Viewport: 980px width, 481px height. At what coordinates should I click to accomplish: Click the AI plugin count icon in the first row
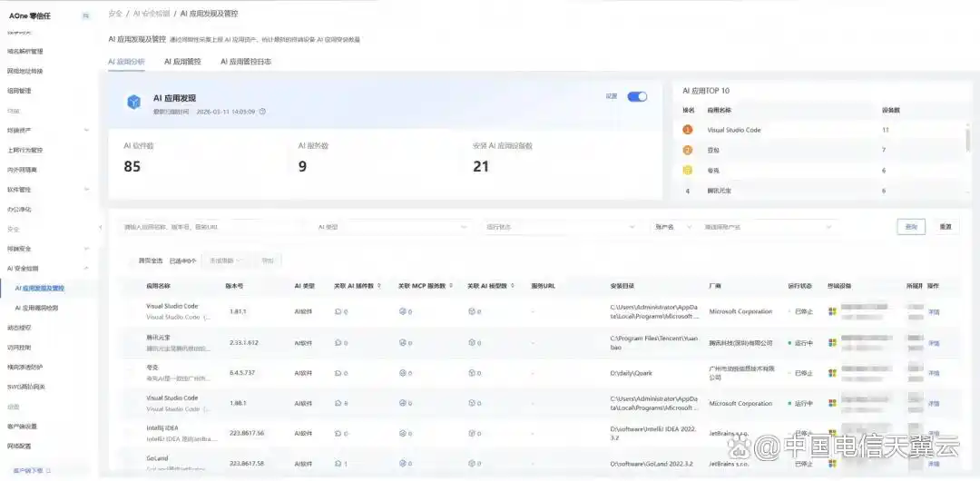point(338,311)
